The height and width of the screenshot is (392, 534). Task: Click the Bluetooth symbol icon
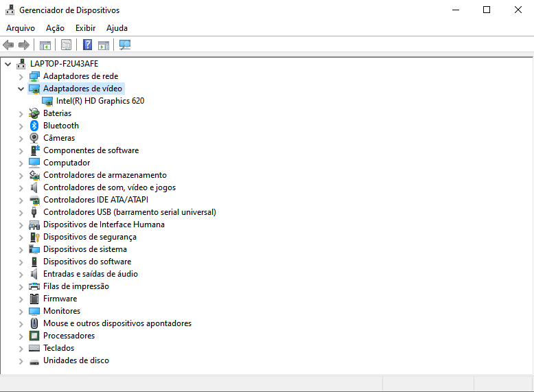point(34,126)
